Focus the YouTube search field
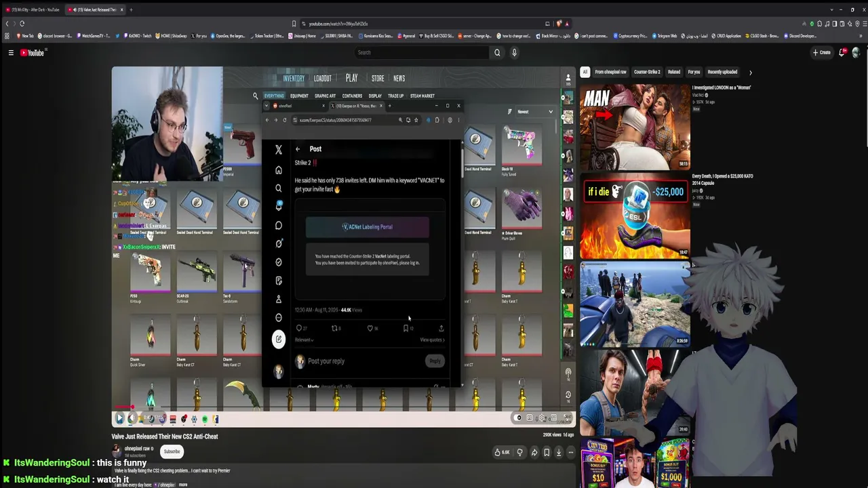The height and width of the screenshot is (488, 868). [x=421, y=52]
